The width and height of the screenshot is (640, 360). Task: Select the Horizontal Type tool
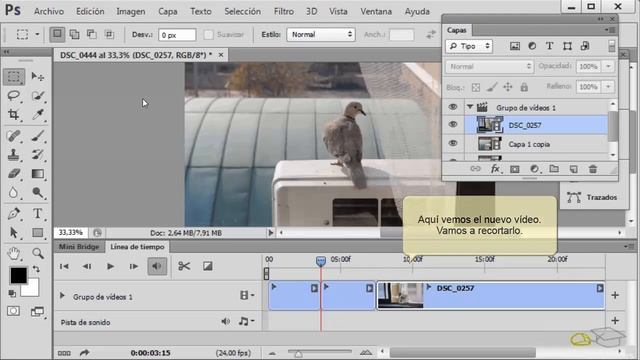coord(38,213)
